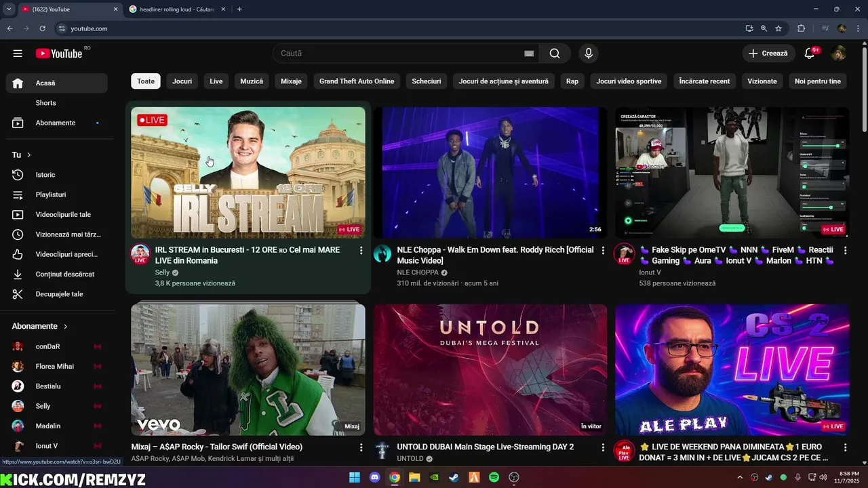Open new Chrome tab
This screenshot has height=488, width=868.
click(x=239, y=9)
